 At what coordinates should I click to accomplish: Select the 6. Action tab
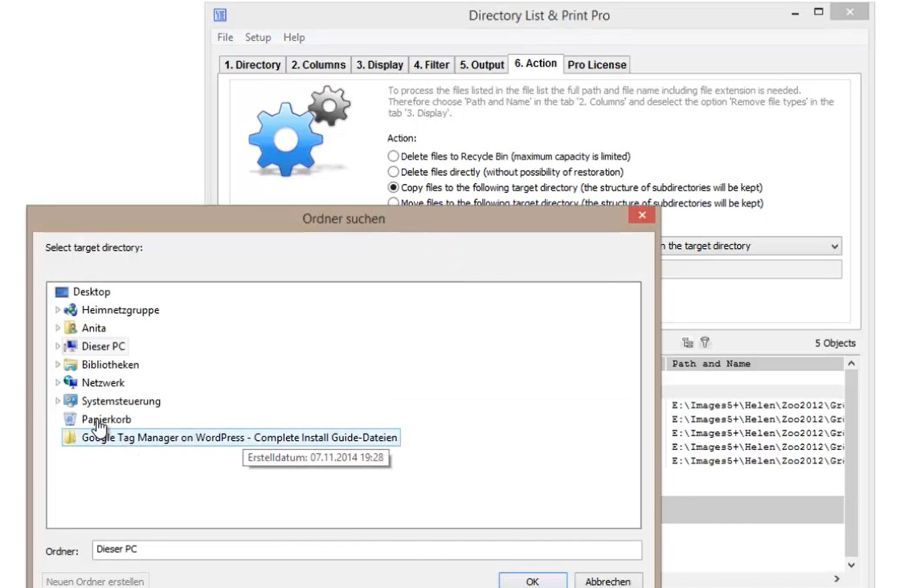535,63
